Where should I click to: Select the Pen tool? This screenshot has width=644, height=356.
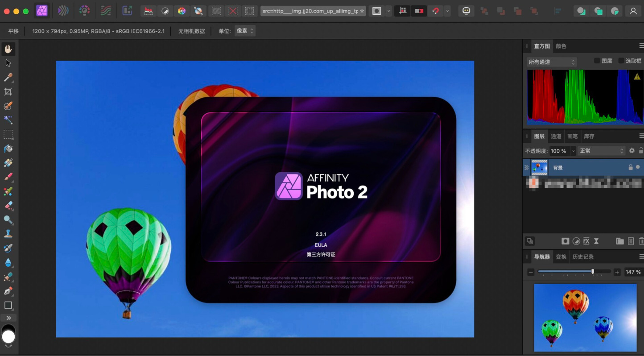8,291
